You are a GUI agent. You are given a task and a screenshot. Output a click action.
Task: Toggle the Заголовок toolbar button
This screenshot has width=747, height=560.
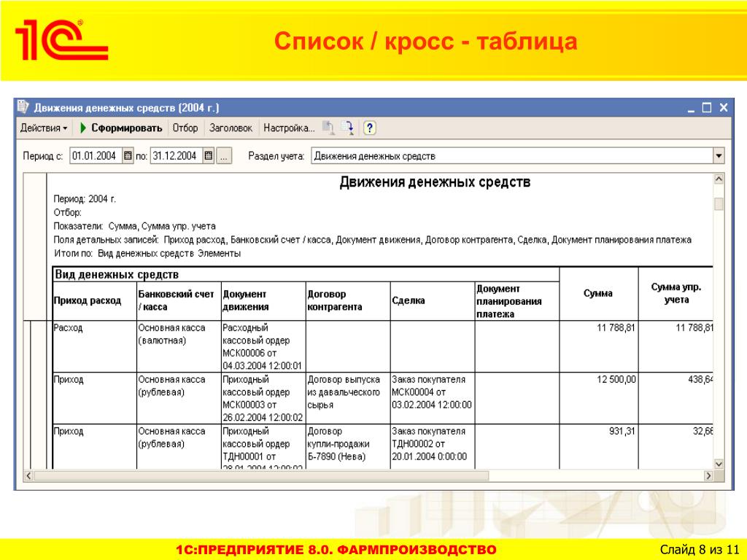[231, 128]
